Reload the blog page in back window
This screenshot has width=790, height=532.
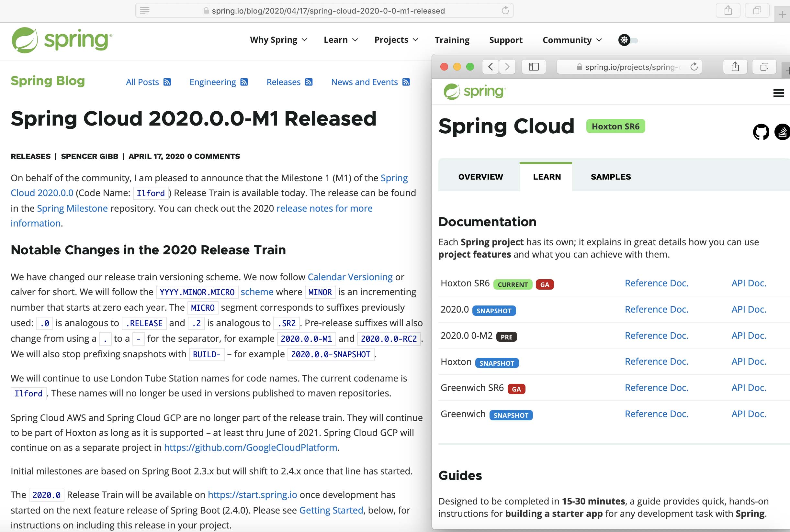[x=505, y=11]
